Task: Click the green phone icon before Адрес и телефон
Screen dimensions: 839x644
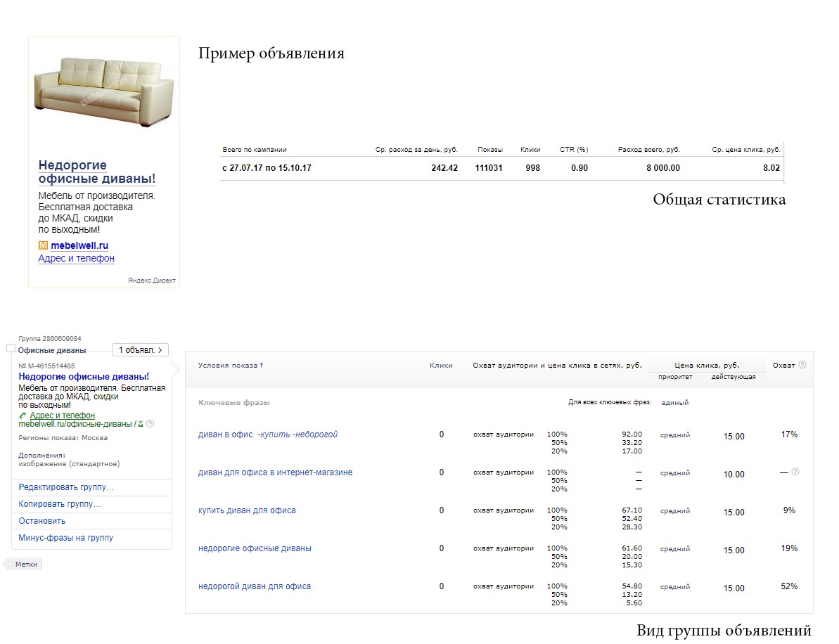Action: pos(23,416)
